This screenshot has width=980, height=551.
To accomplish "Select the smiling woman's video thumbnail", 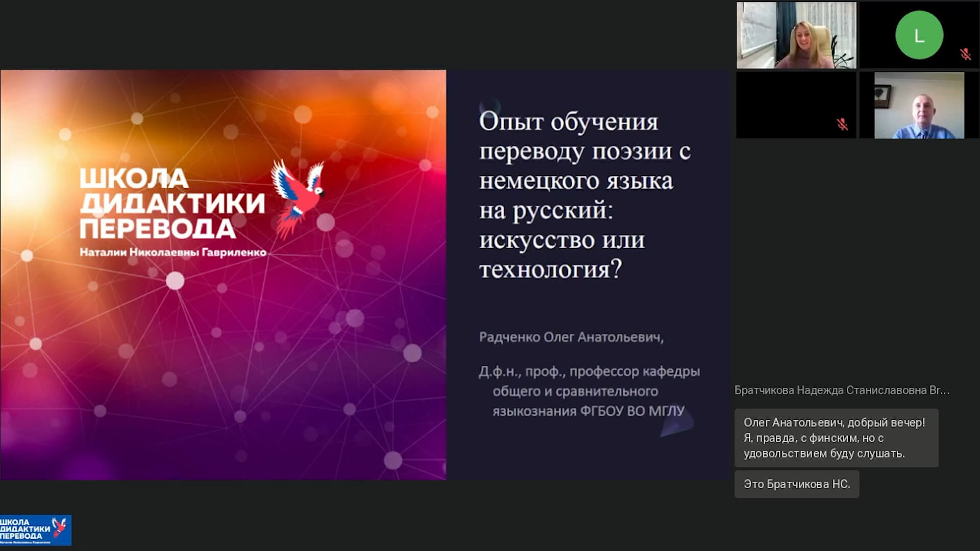I will point(796,35).
